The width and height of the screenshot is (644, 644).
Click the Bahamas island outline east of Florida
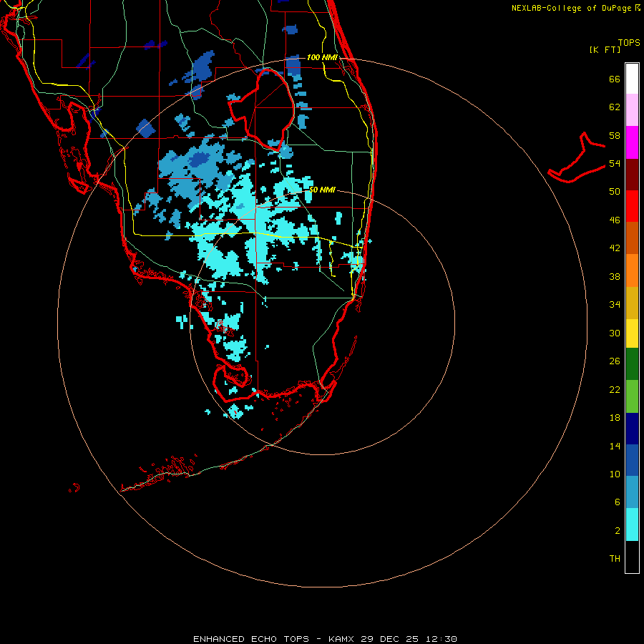coord(577,157)
